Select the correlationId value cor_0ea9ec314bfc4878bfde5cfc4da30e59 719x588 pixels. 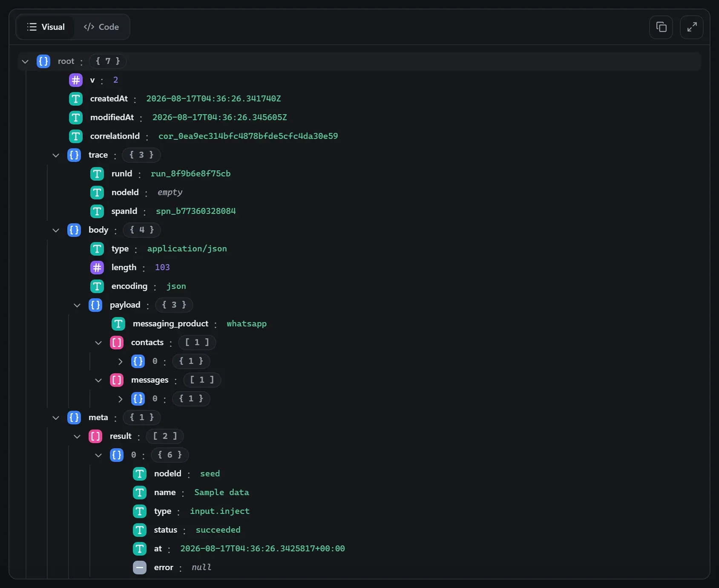point(248,136)
